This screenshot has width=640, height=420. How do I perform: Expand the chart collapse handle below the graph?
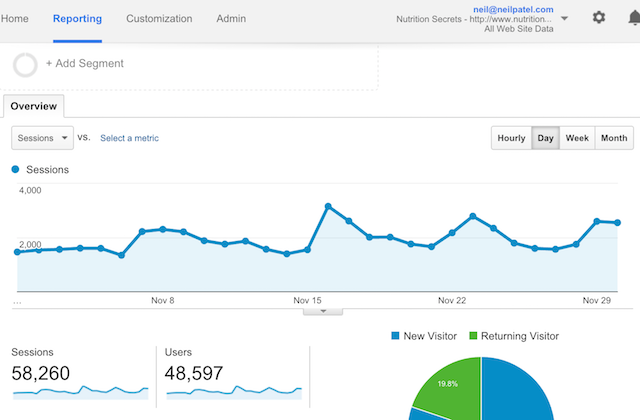tap(323, 311)
